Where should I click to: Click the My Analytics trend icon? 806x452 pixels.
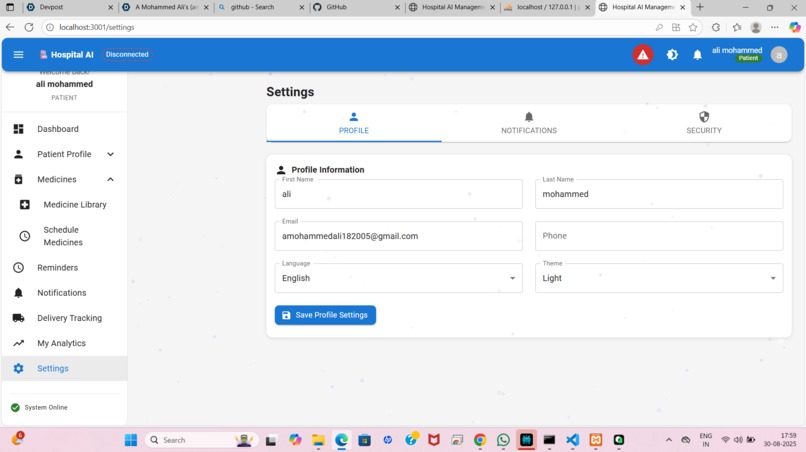coord(19,343)
